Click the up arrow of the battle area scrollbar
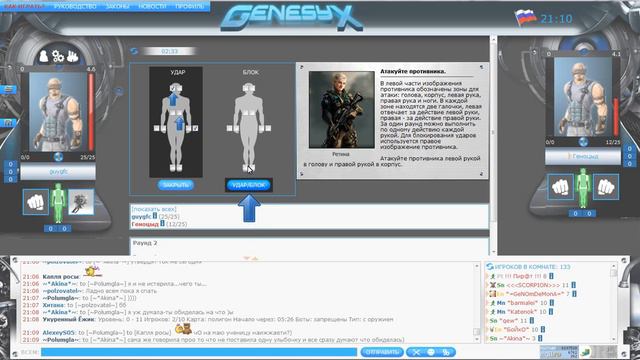The image size is (640, 360). (x=493, y=40)
